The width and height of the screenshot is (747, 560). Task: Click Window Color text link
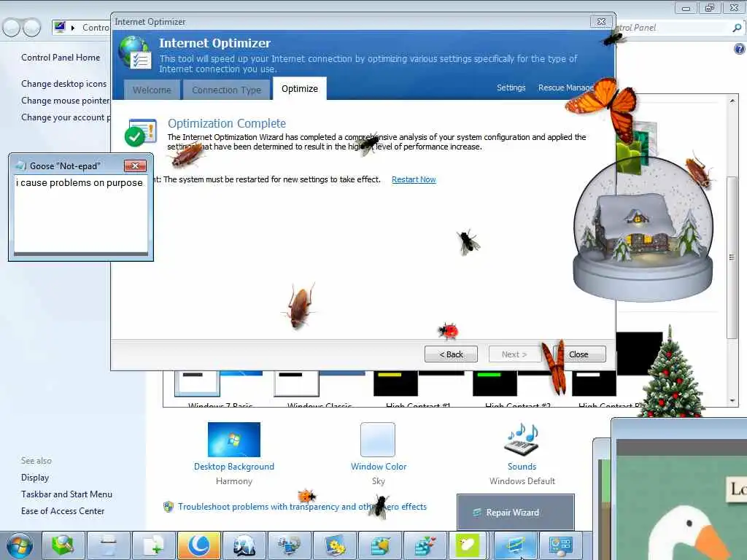tap(379, 467)
